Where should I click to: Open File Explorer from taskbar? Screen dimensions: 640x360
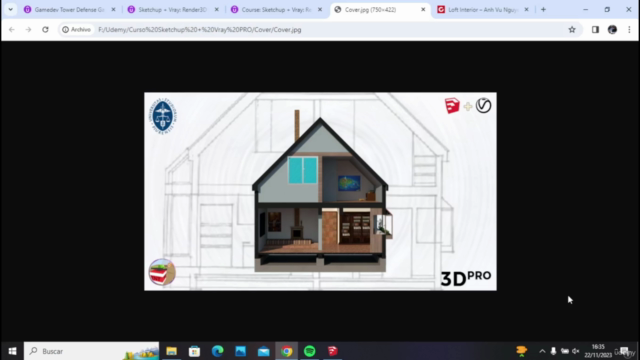pyautogui.click(x=171, y=351)
